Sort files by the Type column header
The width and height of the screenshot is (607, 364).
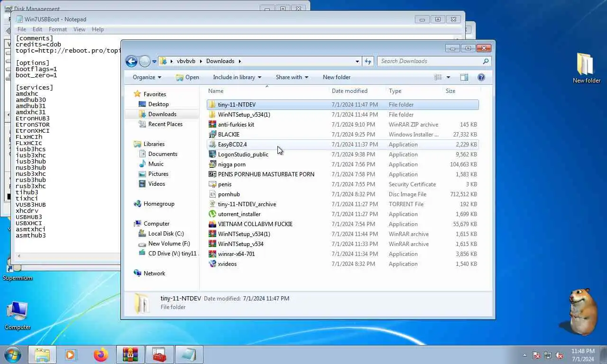pos(414,91)
